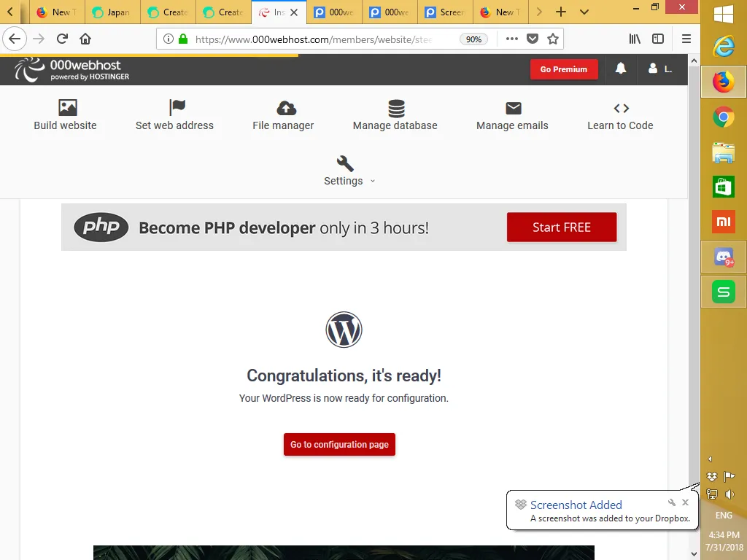Show hidden tray icons arrow
The width and height of the screenshot is (747, 560).
coord(710,459)
